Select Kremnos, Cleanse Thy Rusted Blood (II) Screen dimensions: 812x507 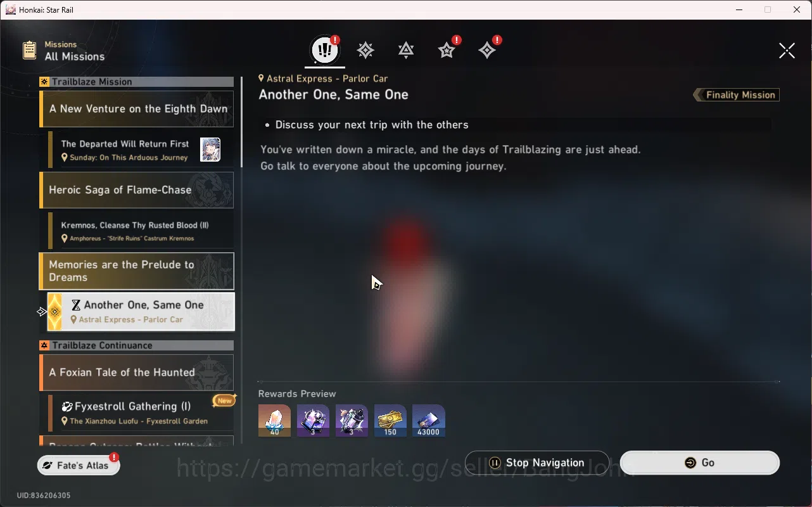click(141, 231)
